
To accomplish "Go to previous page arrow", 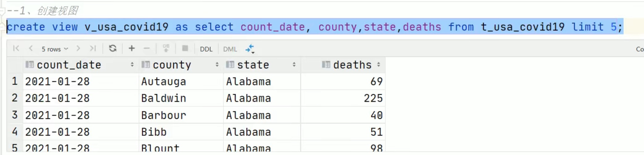I will pos(31,48).
